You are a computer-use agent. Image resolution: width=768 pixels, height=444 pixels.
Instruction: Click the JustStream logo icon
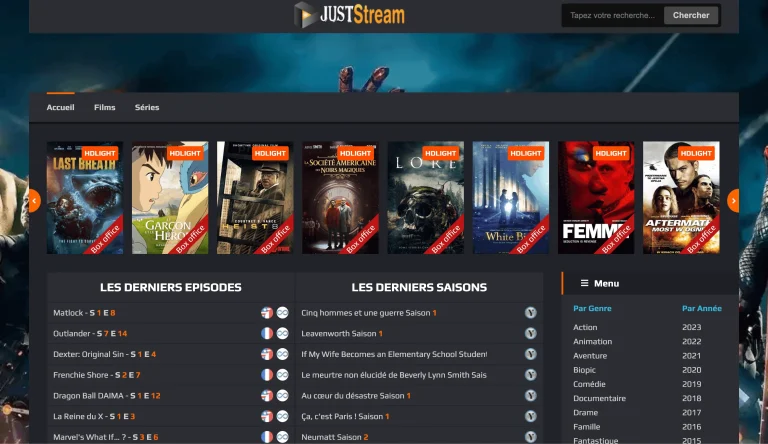[x=305, y=15]
